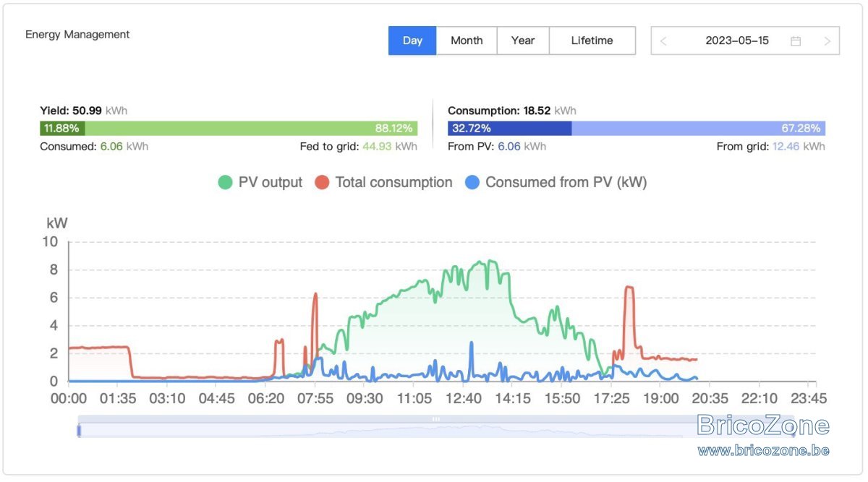Toggle Consumed from PV legend blue dot

[472, 183]
